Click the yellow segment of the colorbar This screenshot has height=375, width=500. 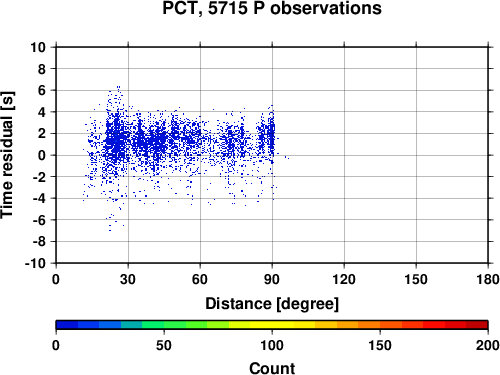272,325
